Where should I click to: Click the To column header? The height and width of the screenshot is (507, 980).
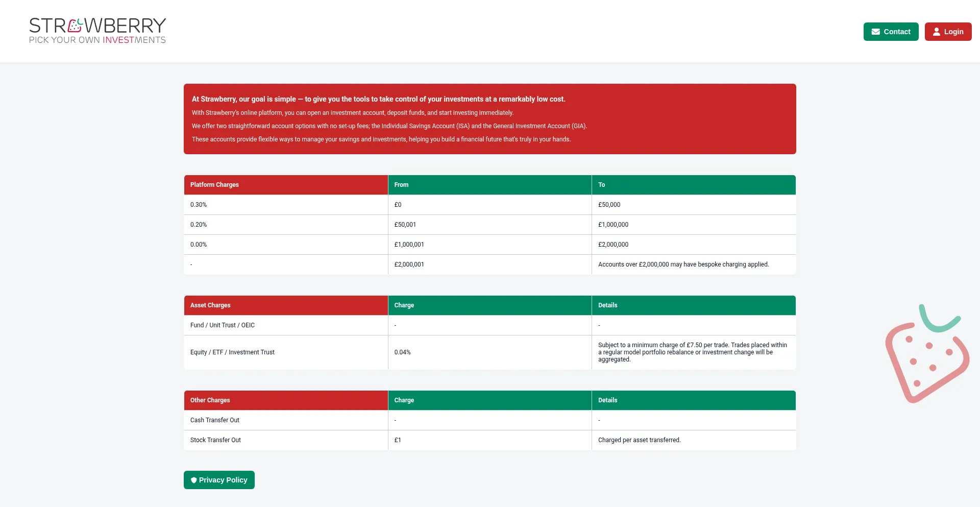pos(694,185)
